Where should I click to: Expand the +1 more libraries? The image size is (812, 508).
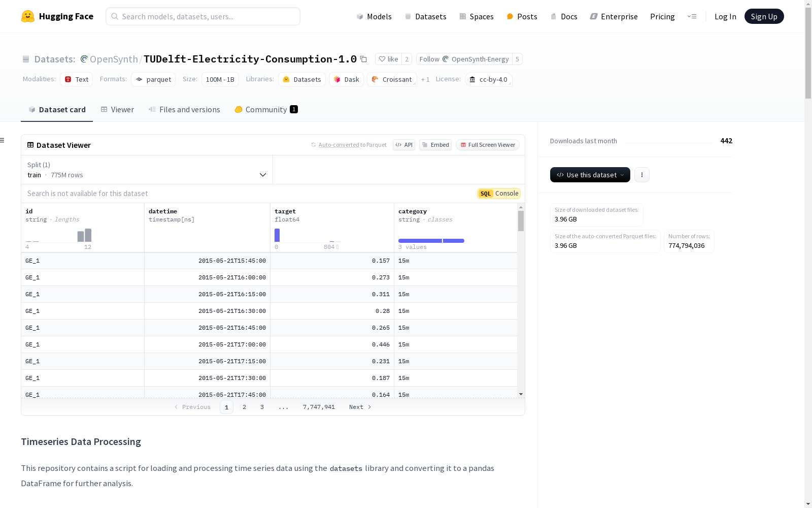click(425, 79)
